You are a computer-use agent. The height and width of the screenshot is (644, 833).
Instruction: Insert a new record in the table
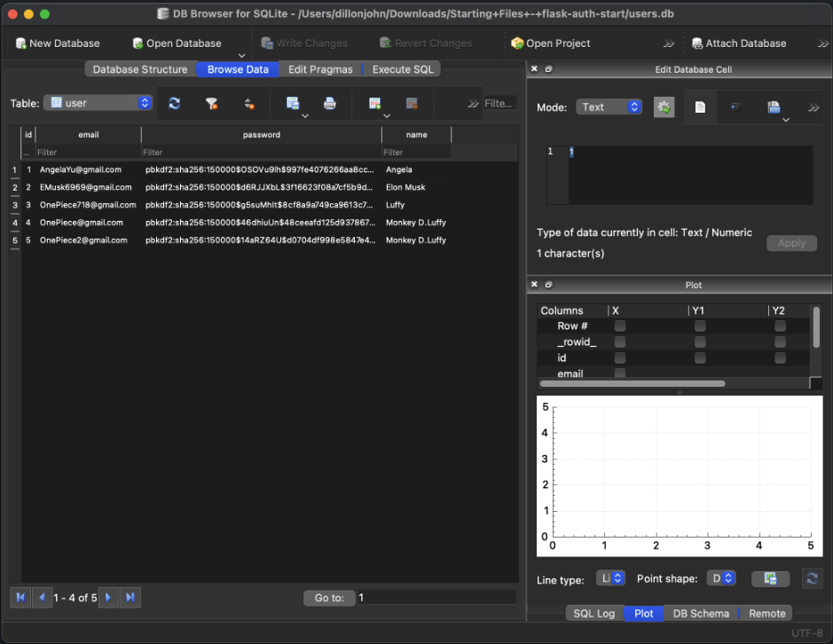pyautogui.click(x=374, y=104)
